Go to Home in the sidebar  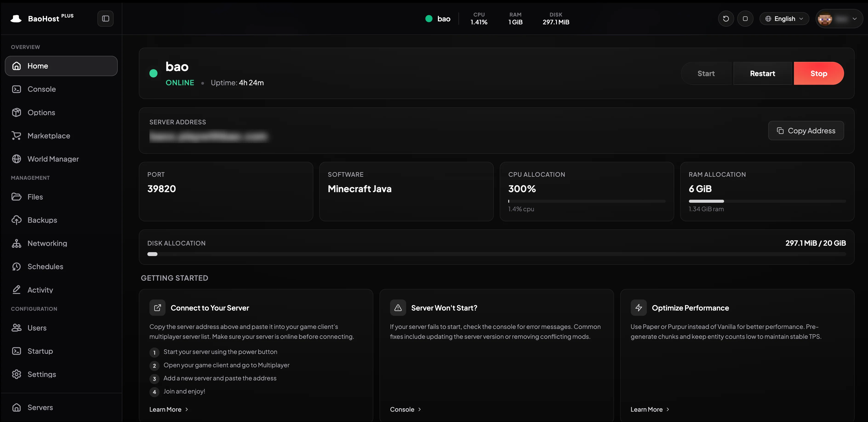61,66
